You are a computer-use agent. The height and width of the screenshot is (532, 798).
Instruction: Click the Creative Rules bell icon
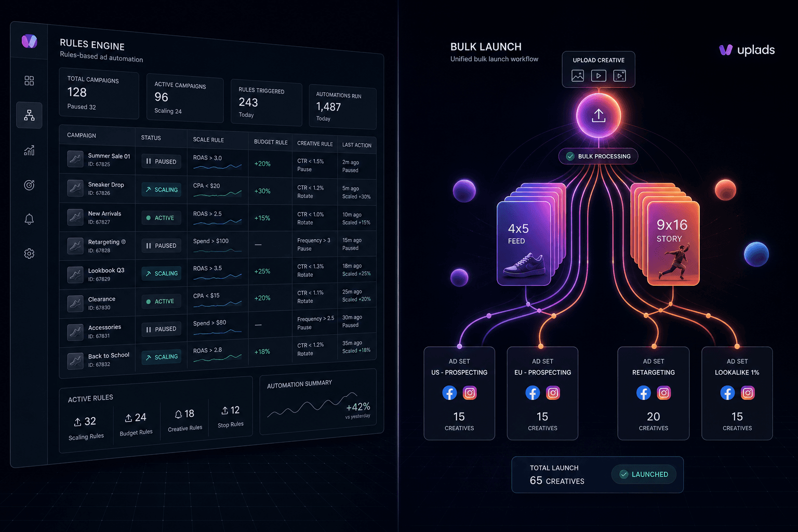[x=178, y=414]
